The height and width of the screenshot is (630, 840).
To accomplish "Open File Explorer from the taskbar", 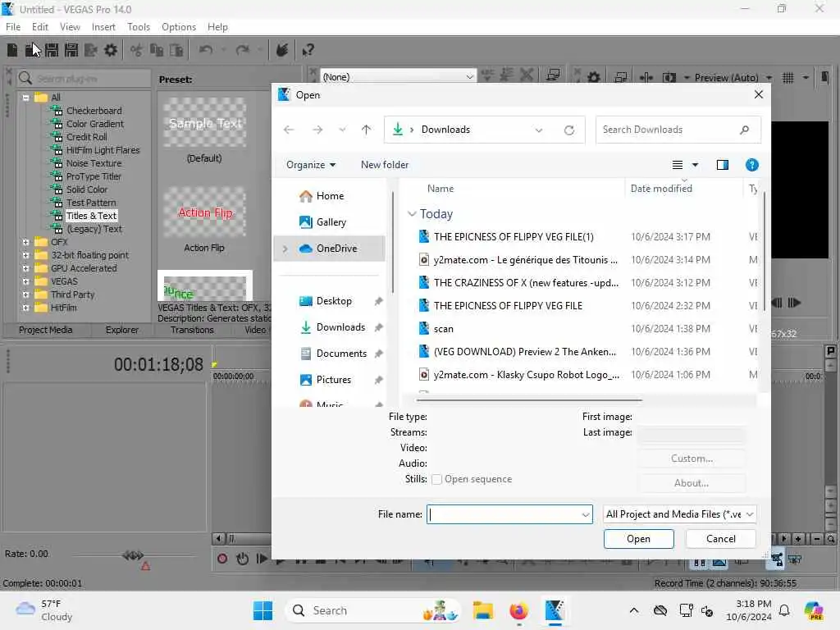I will point(483,610).
